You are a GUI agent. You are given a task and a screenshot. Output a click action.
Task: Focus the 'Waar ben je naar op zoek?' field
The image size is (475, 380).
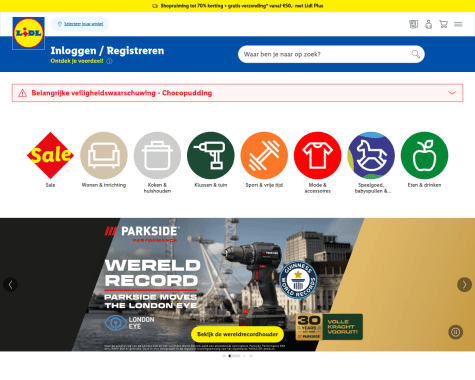331,54
